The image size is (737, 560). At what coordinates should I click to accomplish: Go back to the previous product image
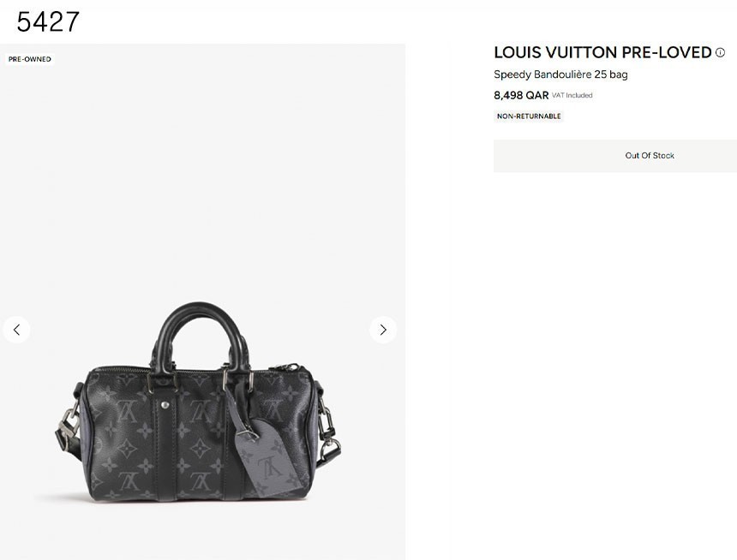point(16,330)
